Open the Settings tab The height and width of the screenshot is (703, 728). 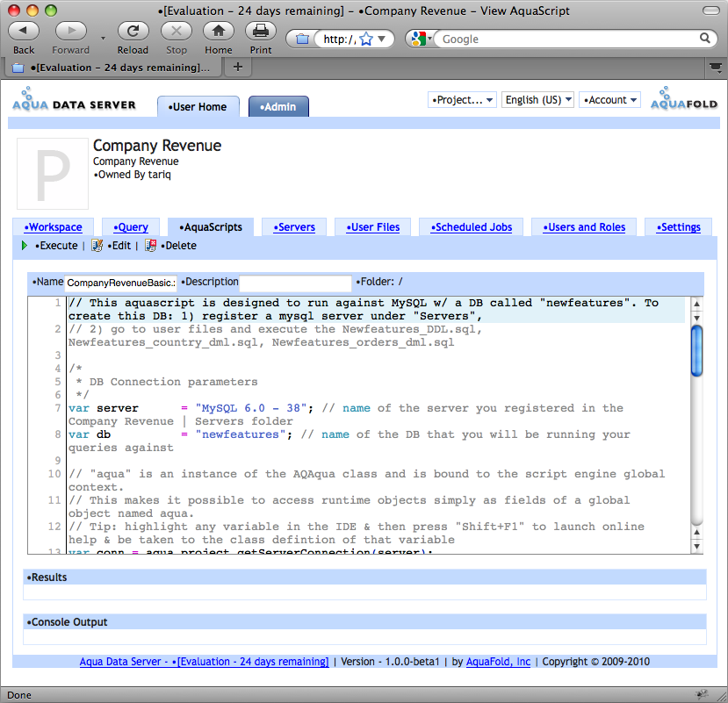click(x=678, y=227)
